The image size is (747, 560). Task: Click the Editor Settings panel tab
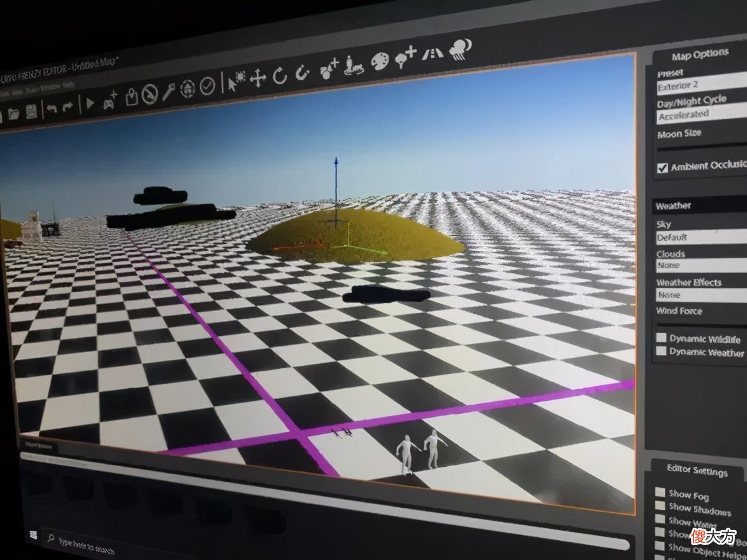[x=696, y=471]
